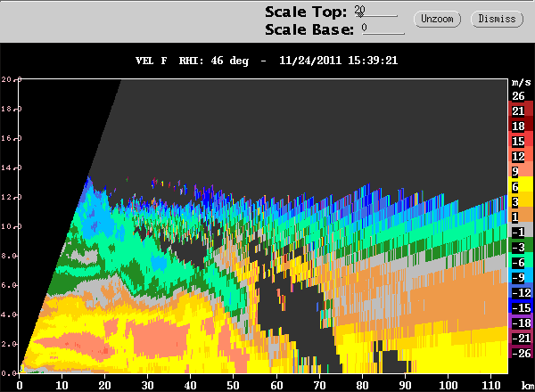Click the 110 km range axis label

490,386
